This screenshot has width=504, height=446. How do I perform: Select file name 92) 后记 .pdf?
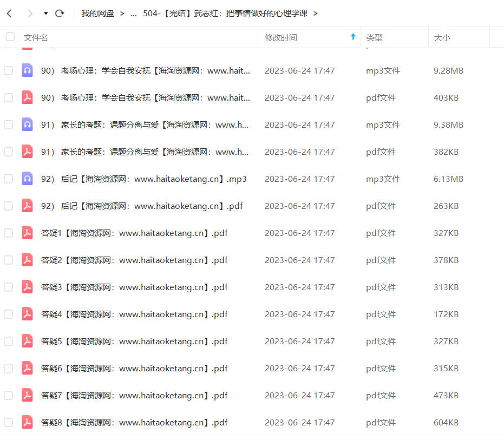click(x=142, y=206)
